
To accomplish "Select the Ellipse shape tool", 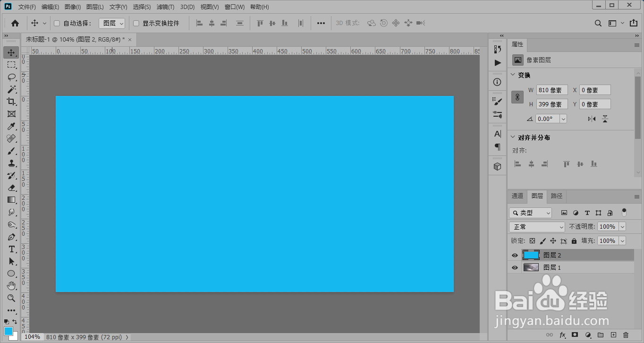I will click(11, 274).
